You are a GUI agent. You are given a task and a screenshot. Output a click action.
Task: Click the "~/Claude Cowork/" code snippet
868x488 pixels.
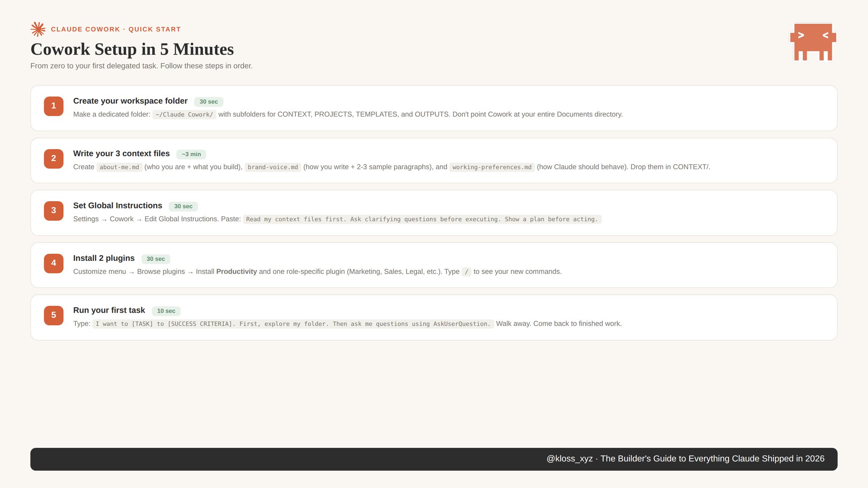pyautogui.click(x=184, y=115)
